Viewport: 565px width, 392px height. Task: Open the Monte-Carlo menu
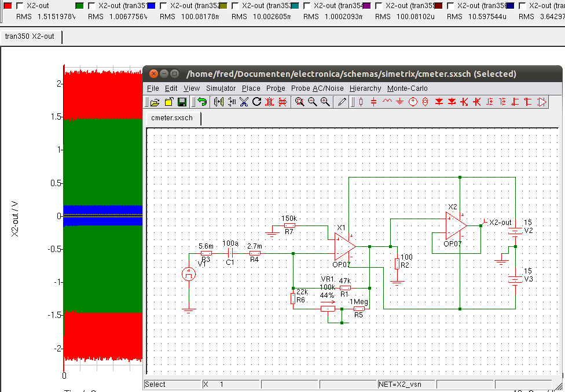(x=408, y=88)
